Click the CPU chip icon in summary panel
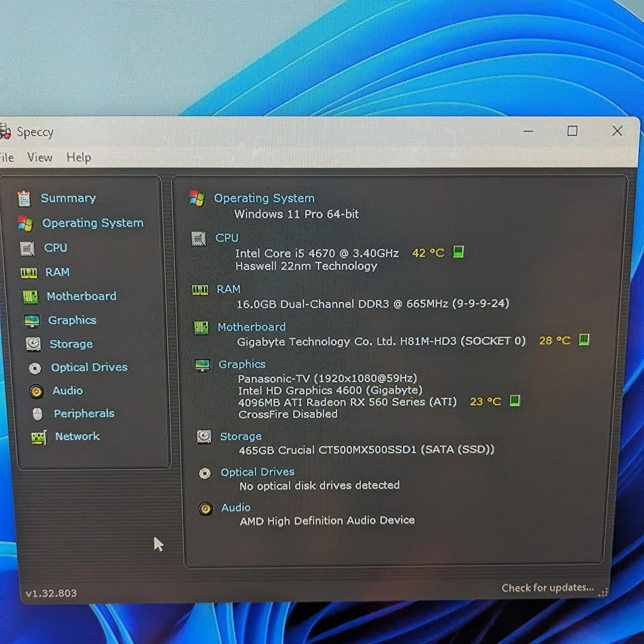Image resolution: width=644 pixels, height=644 pixels. 198,239
